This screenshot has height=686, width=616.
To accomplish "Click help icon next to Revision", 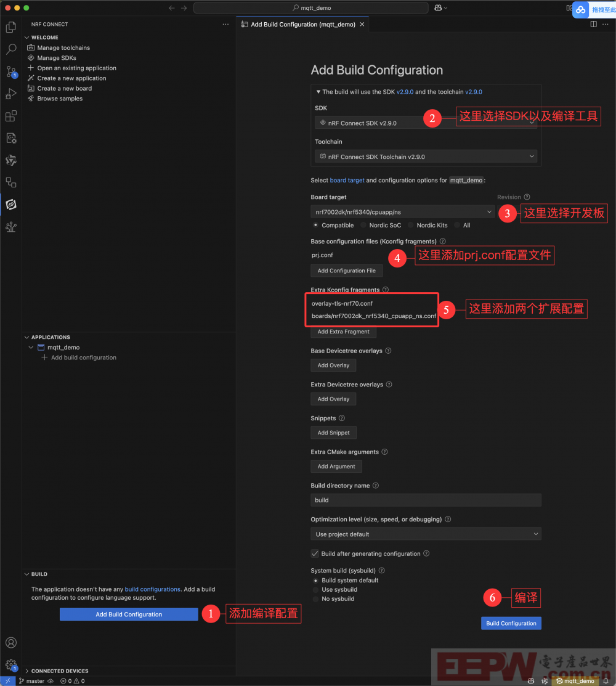I will [x=527, y=197].
